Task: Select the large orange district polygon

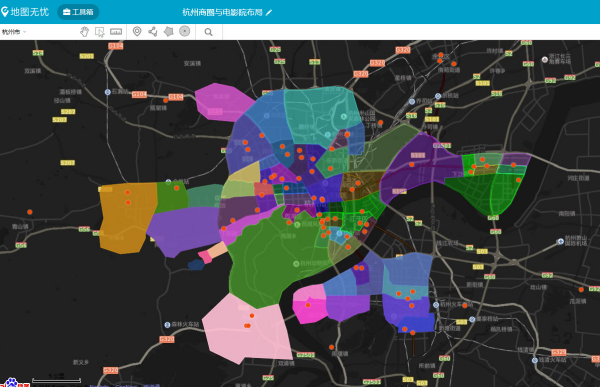Action: click(x=126, y=218)
